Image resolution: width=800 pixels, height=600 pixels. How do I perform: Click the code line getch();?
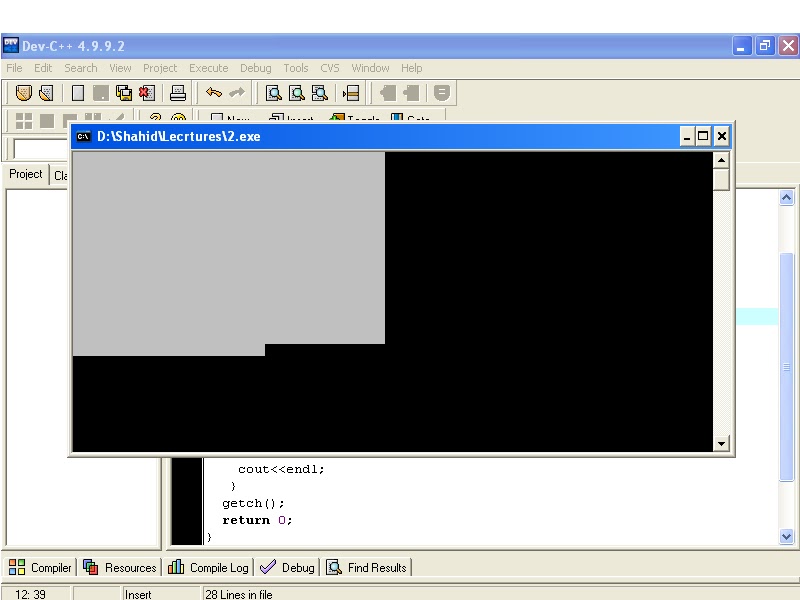point(253,504)
